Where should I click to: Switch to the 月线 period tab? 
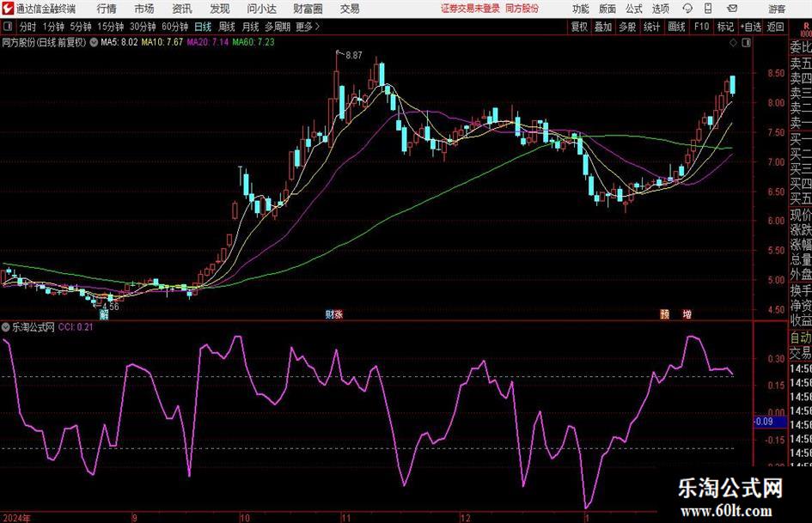click(251, 27)
